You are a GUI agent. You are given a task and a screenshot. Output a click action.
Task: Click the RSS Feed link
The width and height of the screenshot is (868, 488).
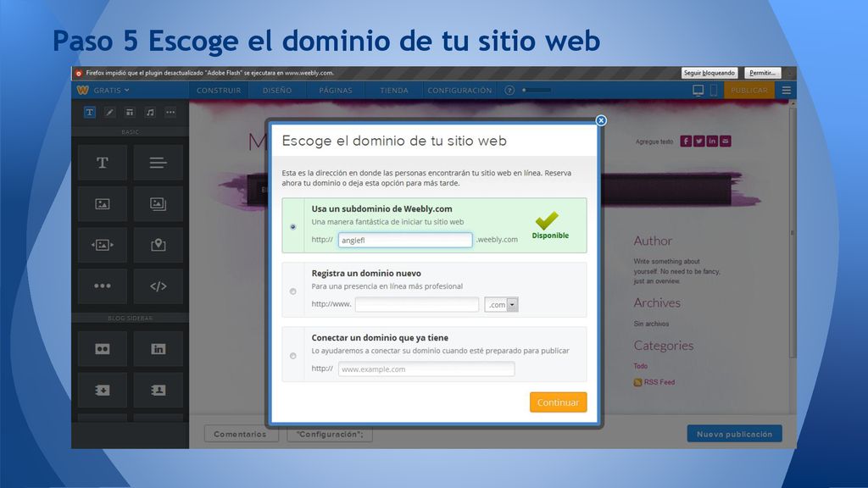pos(654,382)
